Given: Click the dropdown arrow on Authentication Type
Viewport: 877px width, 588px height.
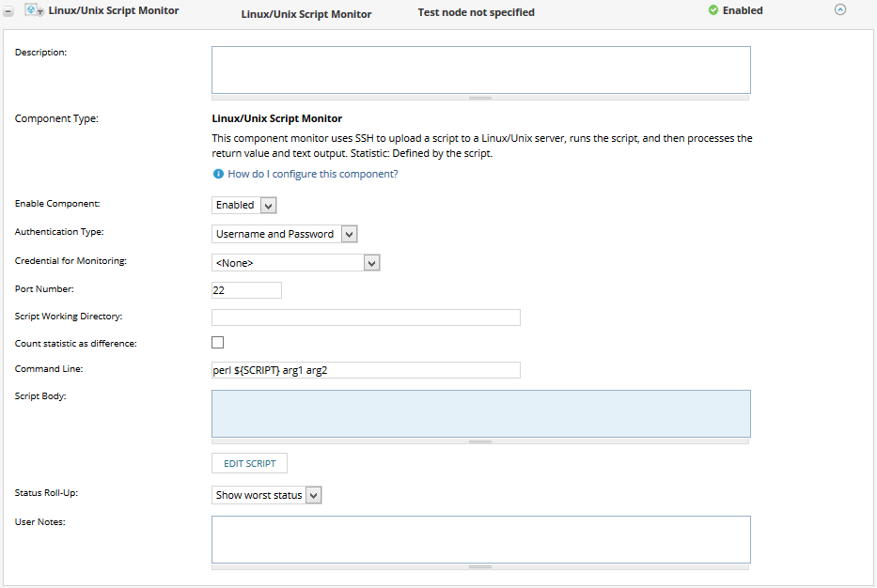Looking at the screenshot, I should pyautogui.click(x=349, y=233).
